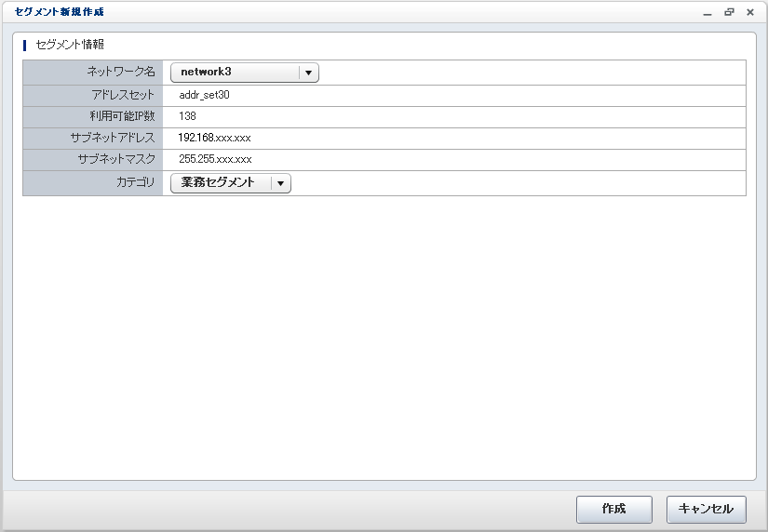Click the 利用可能IP数 row label
The image size is (768, 532).
pos(123,116)
